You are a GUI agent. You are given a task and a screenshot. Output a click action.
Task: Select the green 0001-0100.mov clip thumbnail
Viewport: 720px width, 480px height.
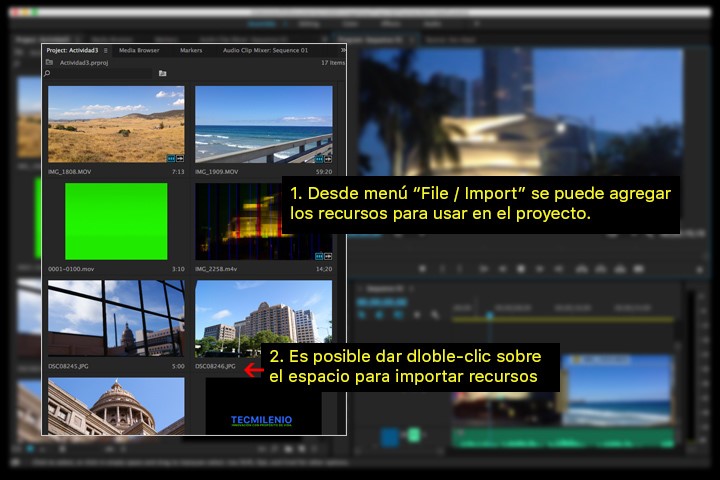click(116, 221)
